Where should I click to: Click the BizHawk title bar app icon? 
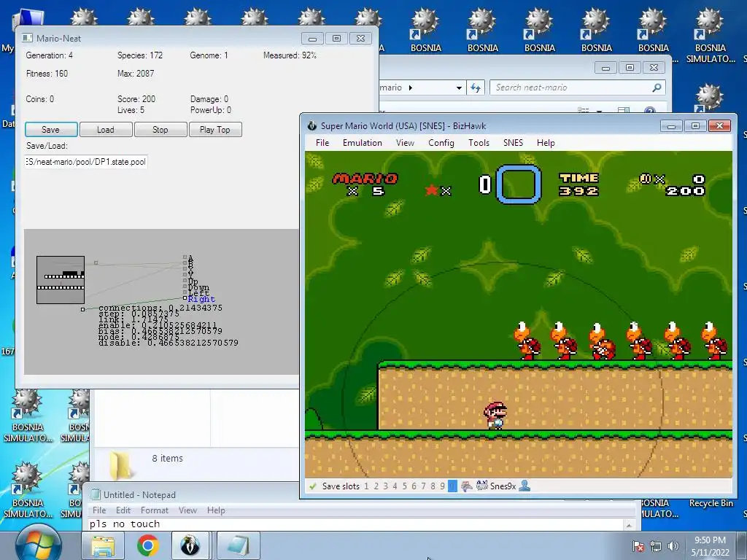(x=312, y=125)
